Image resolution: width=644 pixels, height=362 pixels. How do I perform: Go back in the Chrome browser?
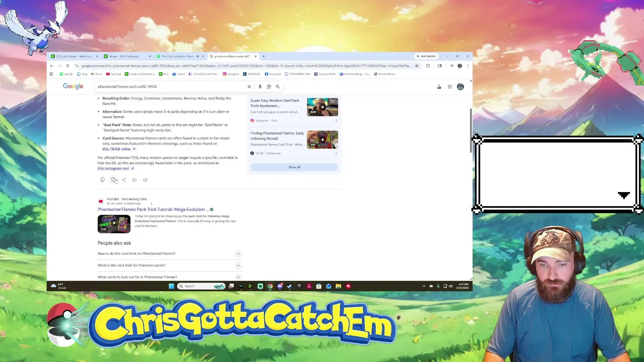pos(51,66)
